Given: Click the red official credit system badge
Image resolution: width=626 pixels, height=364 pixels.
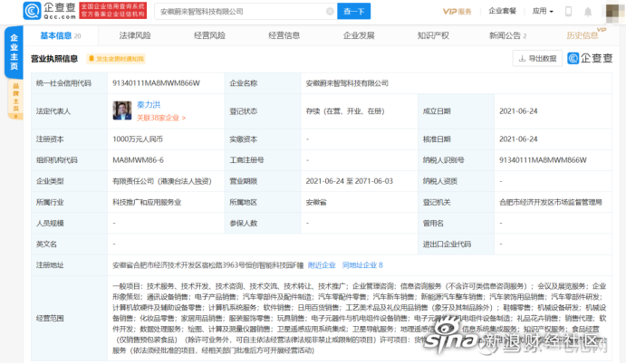Looking at the screenshot, I should pyautogui.click(x=113, y=11).
